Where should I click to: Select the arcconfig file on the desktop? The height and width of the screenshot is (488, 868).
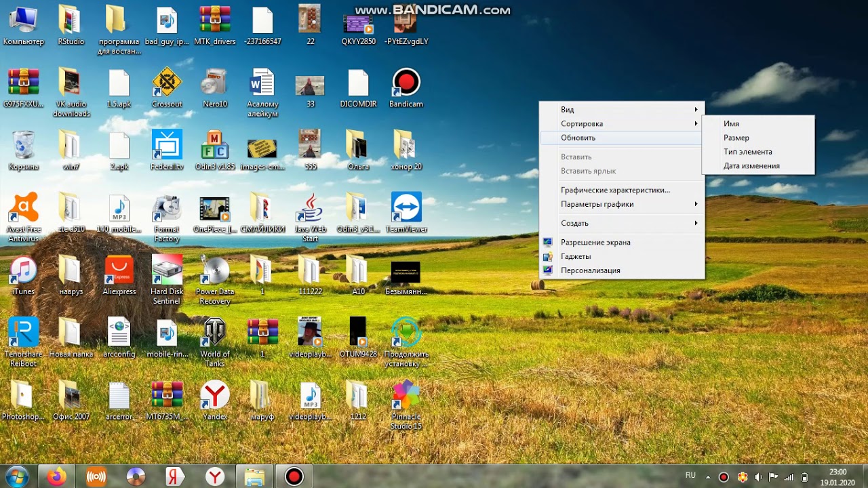(x=119, y=338)
